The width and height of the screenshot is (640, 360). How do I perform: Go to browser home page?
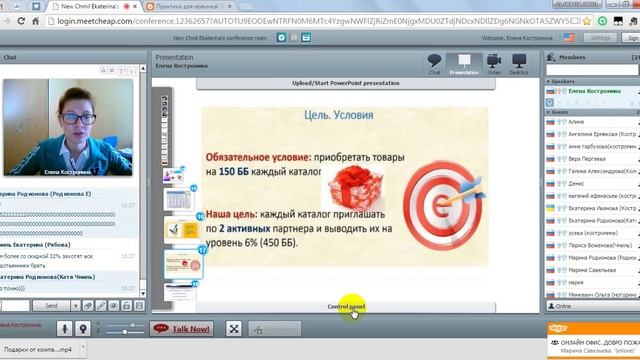point(36,21)
